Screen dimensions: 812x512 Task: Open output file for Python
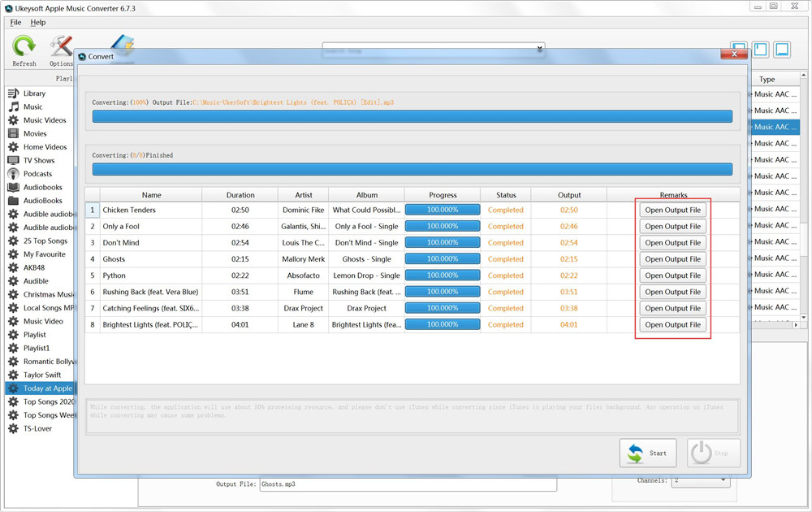point(672,276)
